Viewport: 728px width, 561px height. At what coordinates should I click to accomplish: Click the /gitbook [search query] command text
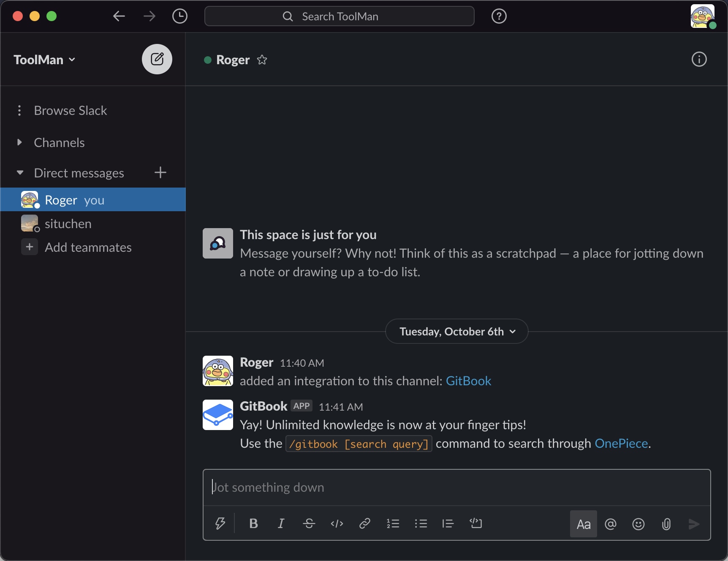coord(359,444)
